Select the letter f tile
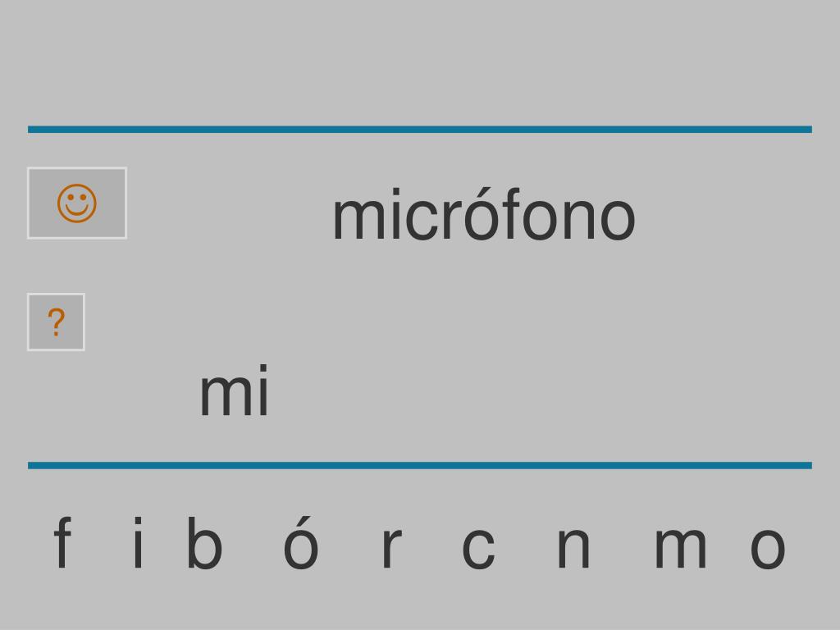Screen dimensions: 840x630 (x=62, y=542)
